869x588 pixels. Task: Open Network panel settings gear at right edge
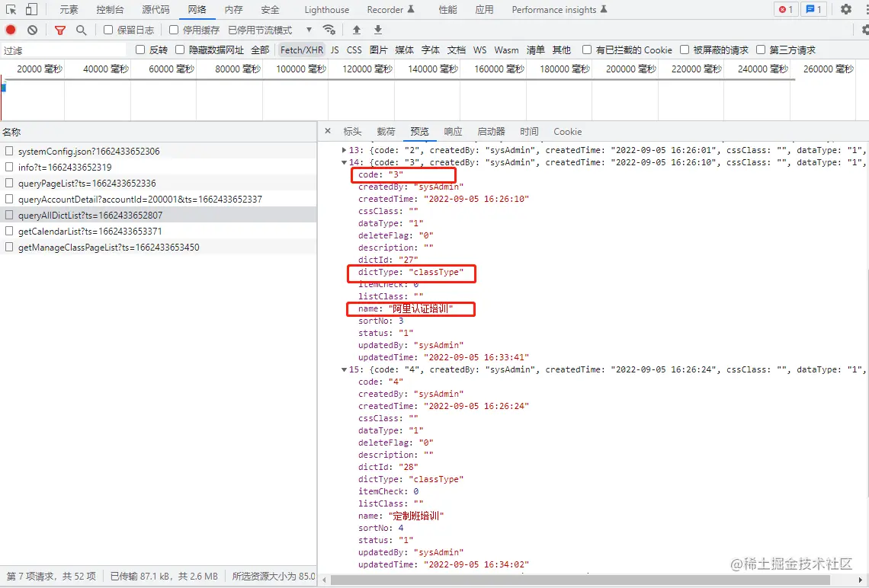click(865, 30)
